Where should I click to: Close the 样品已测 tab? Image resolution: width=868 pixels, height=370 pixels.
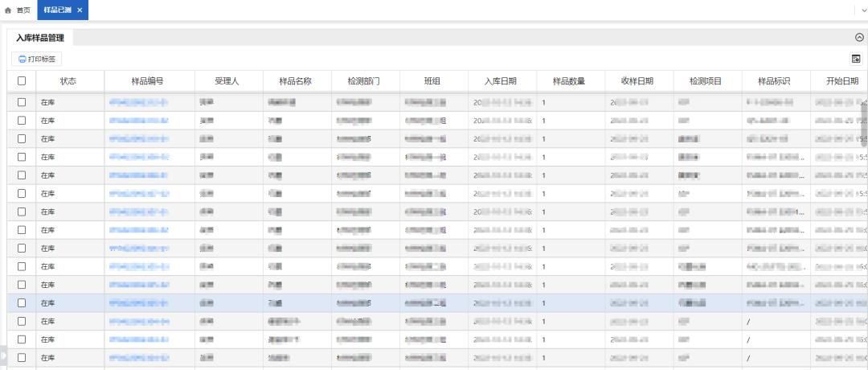coord(80,10)
